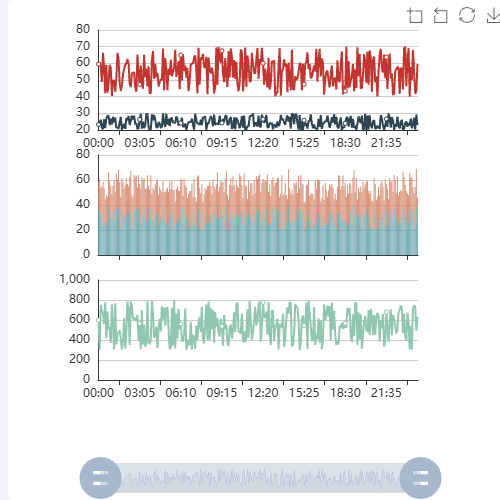The width and height of the screenshot is (500, 500).
Task: Click the green line peak marker near 12:20
Action: click(x=263, y=302)
